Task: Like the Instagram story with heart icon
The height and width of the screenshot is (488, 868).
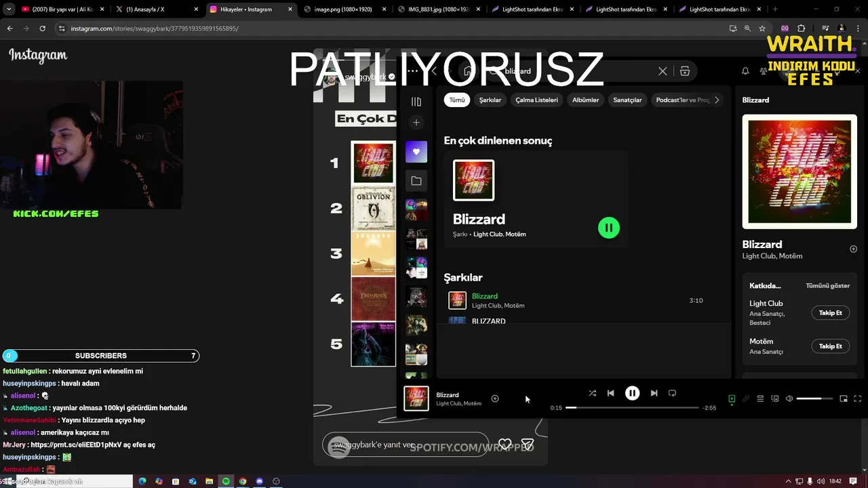Action: [x=505, y=445]
